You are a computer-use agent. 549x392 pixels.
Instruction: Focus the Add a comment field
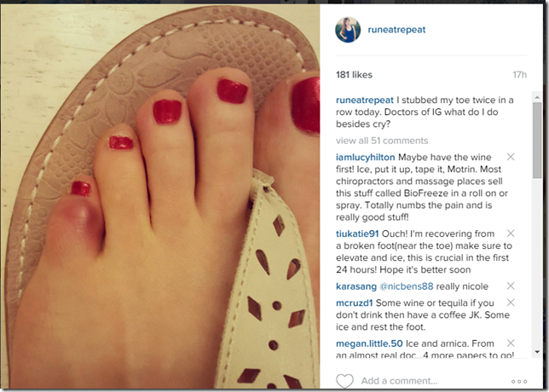[432, 381]
